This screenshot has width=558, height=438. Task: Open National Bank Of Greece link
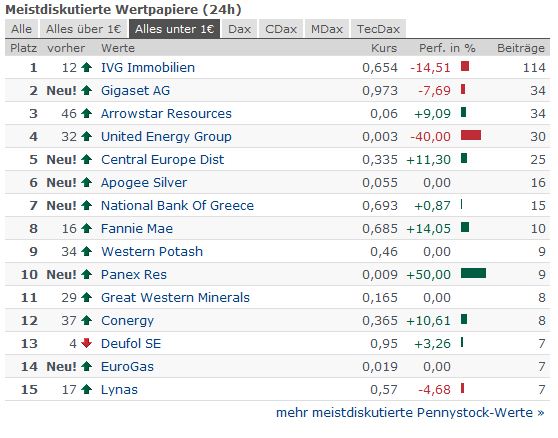[x=177, y=205]
